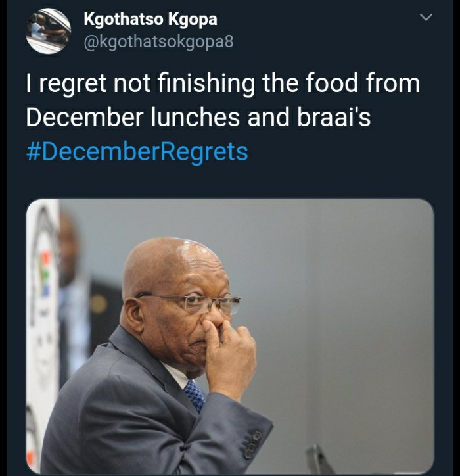Expand the tweet options chevron
Image resolution: width=460 pixels, height=476 pixels.
point(426,17)
